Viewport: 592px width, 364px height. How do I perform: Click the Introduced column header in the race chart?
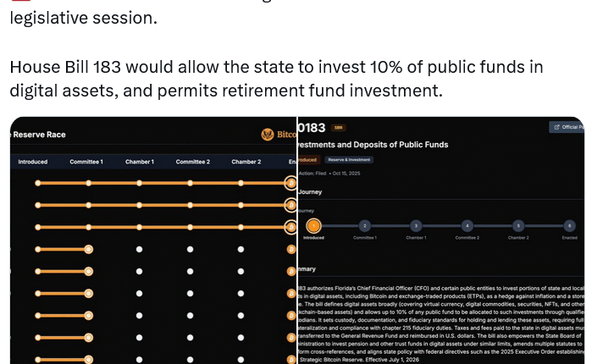tap(33, 162)
